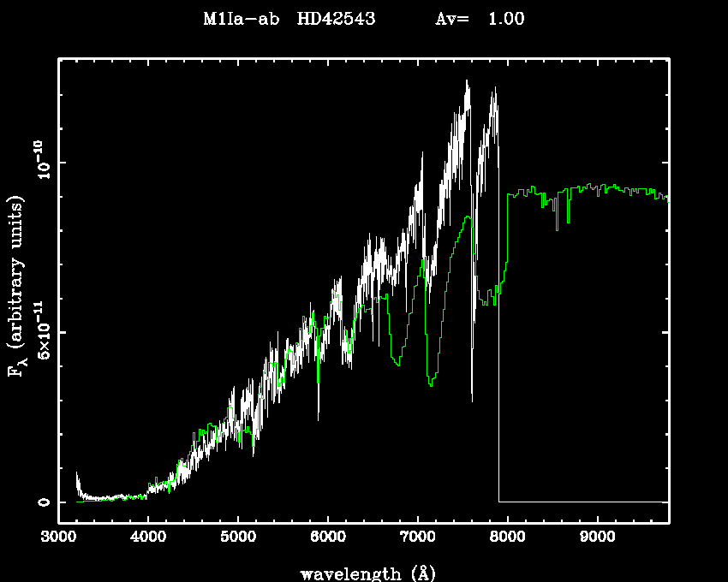Click the deepest green curve dip near 7150 Å
The height and width of the screenshot is (582, 728).
[x=431, y=384]
